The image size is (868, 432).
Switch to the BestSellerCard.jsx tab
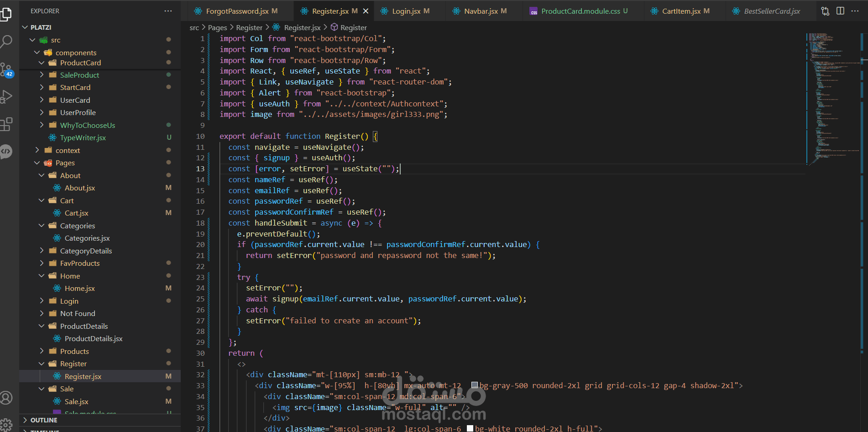(772, 11)
